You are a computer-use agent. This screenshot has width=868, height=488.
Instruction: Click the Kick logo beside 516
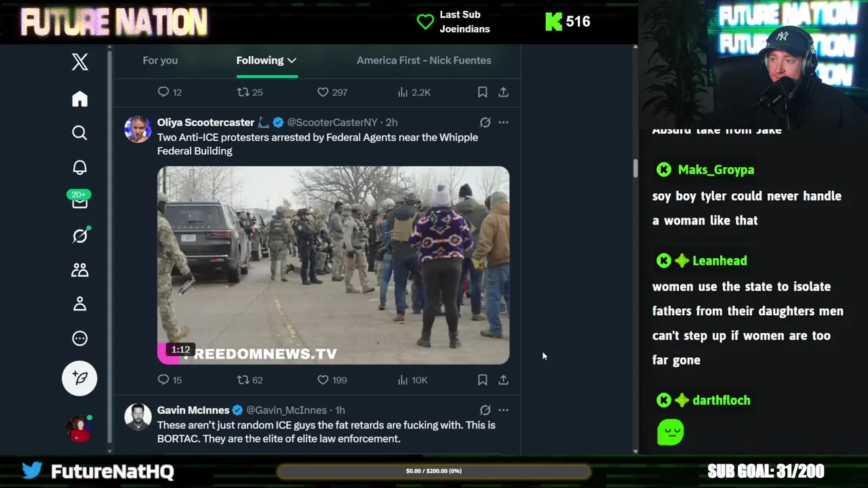tap(554, 22)
